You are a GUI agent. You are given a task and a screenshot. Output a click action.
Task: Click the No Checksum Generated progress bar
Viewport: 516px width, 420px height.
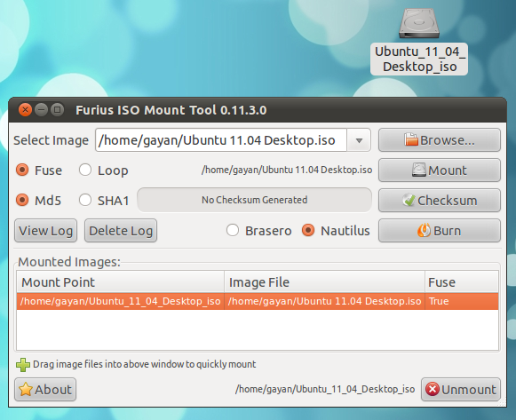(254, 200)
